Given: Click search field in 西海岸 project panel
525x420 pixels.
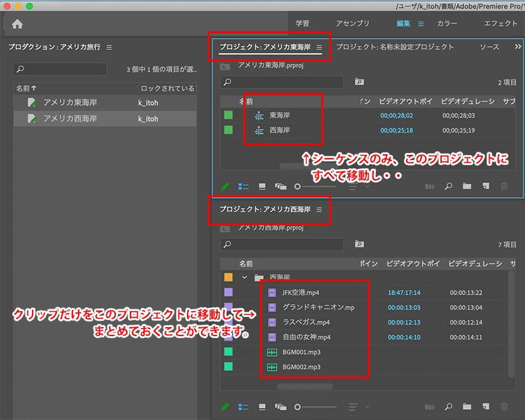Looking at the screenshot, I should click(x=282, y=244).
